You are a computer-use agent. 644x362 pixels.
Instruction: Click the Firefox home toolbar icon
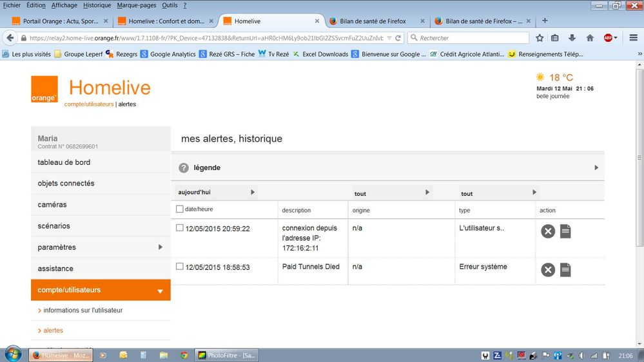point(590,38)
